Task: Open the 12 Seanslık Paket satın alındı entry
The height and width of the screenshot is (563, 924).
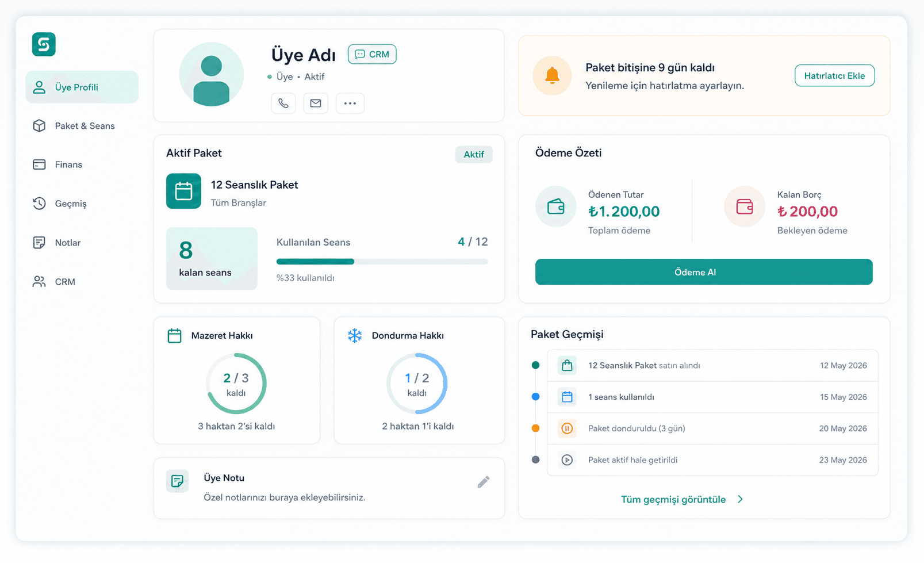Action: point(712,365)
